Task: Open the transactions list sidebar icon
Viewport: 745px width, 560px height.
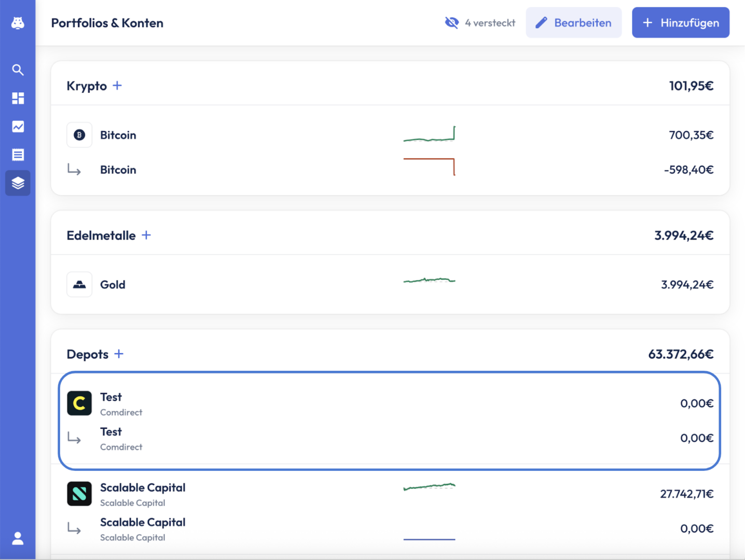Action: [x=18, y=155]
